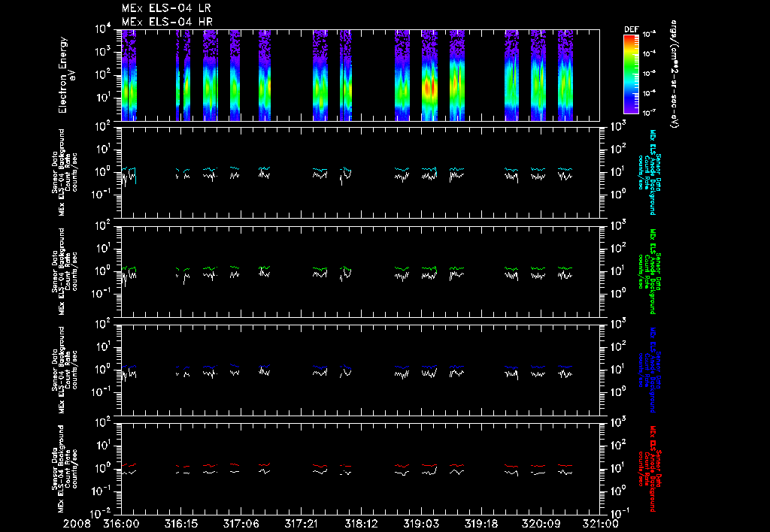Click the "MEx ELS-04 HR" title line

point(167,22)
